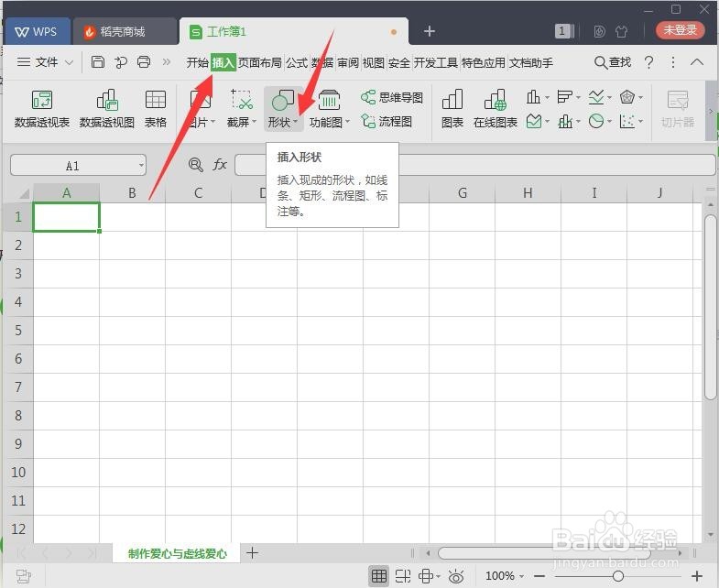Image resolution: width=719 pixels, height=588 pixels.
Task: Select column G header
Action: click(x=463, y=193)
